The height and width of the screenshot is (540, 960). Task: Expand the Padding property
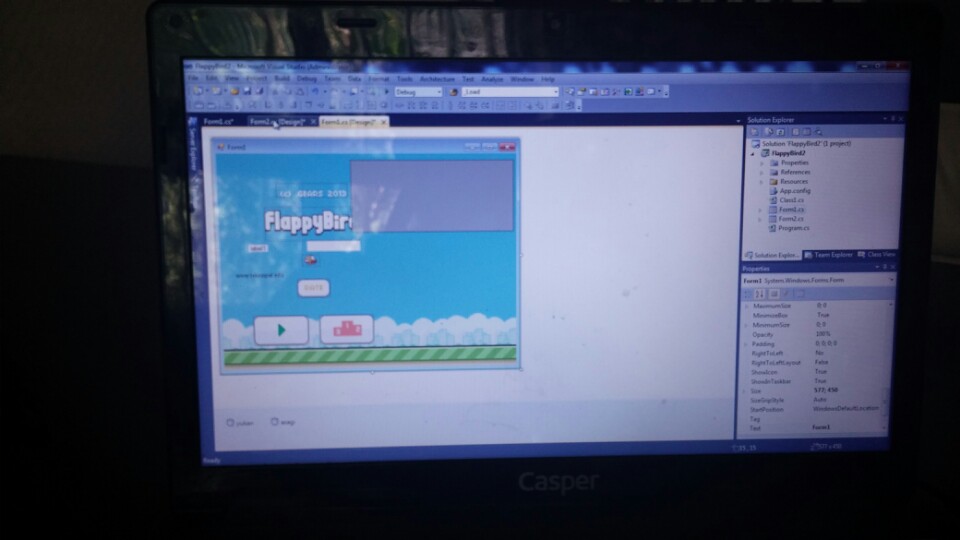746,344
